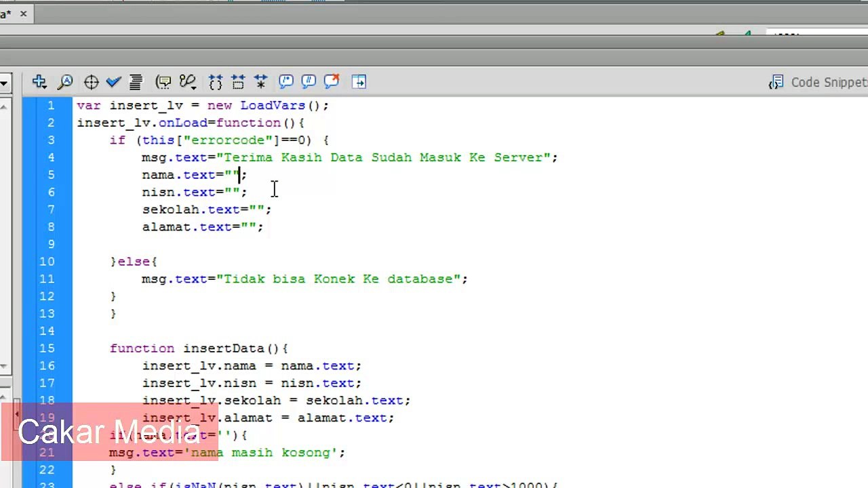Open Debug options icon
The width and height of the screenshot is (868, 488).
(189, 82)
